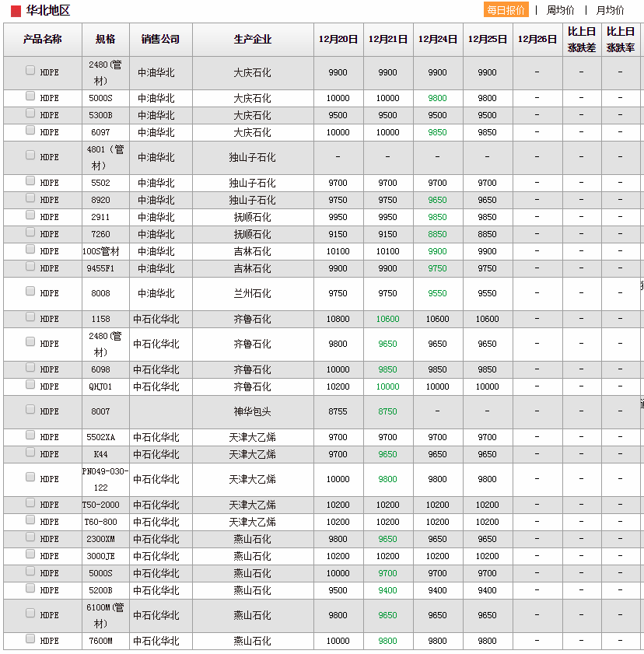Open the 周均价 weekly average tab

(560, 10)
